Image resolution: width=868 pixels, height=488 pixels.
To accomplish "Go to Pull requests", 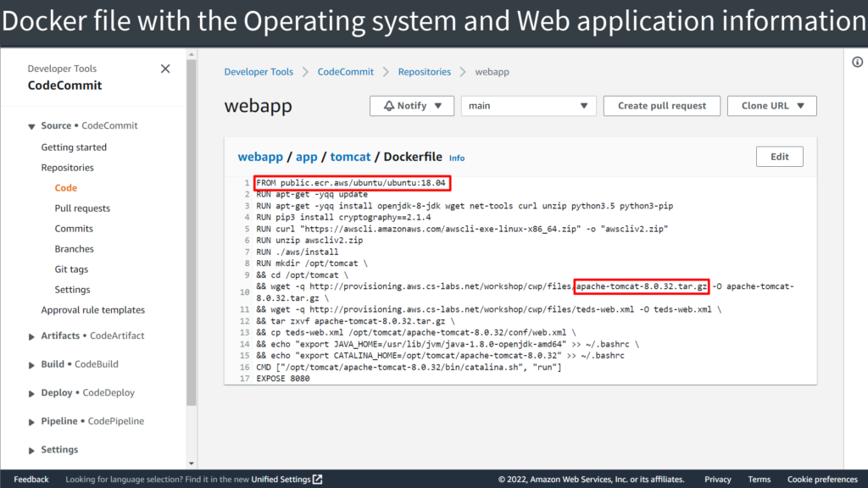I will point(82,208).
